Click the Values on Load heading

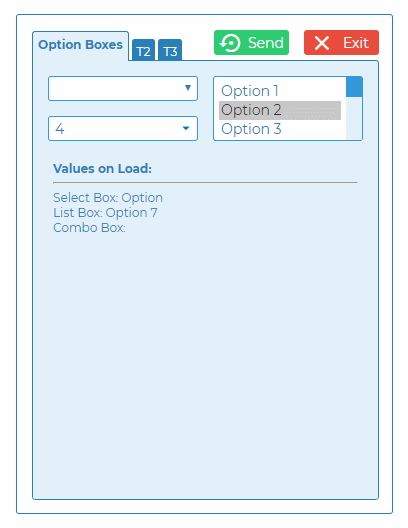[x=102, y=168]
